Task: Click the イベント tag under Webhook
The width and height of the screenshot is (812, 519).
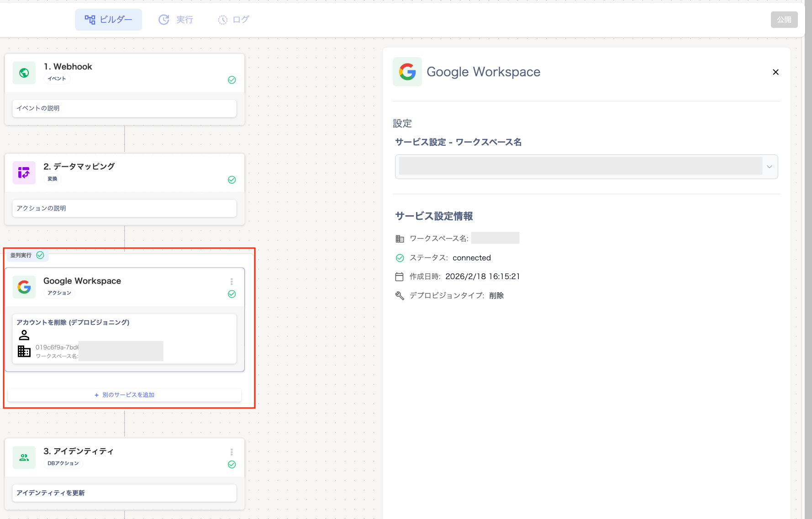Action: coord(57,79)
